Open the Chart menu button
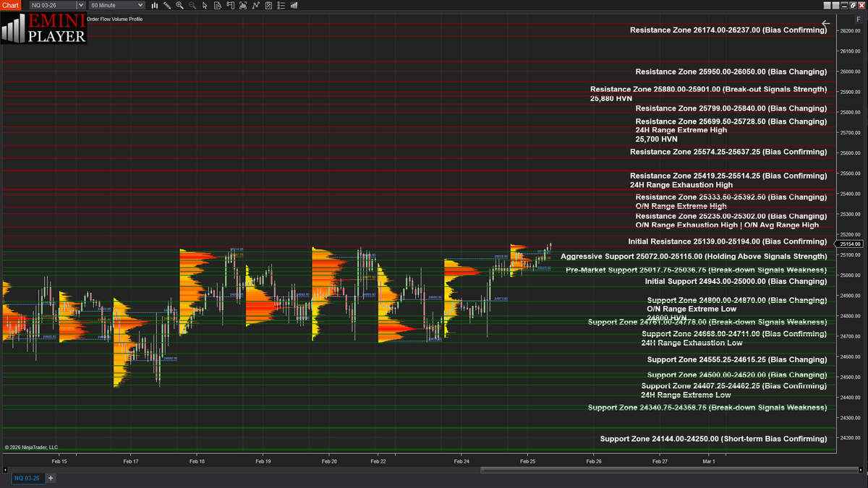The image size is (868, 488). click(10, 5)
